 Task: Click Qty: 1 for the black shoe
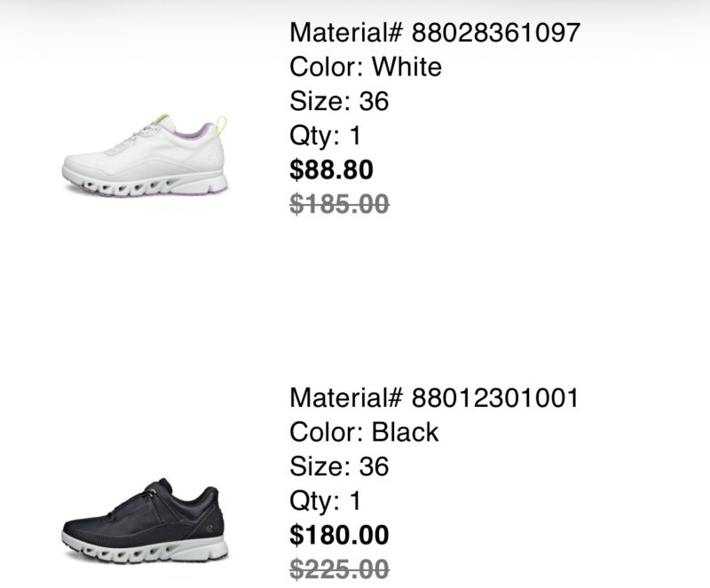point(326,500)
